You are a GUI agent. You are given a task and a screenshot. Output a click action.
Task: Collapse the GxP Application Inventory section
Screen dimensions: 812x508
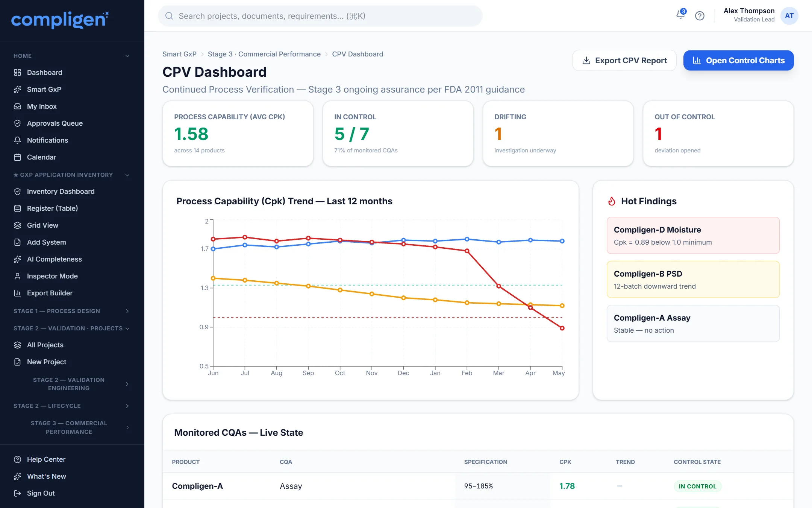[x=127, y=175]
